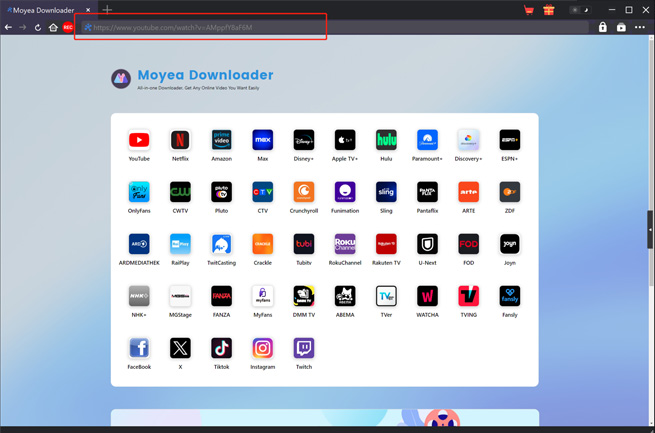Select the NHK+ icon
655x433 pixels.
pyautogui.click(x=139, y=296)
